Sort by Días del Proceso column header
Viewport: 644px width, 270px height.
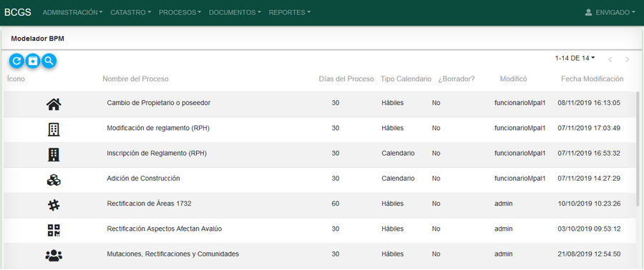tap(346, 79)
